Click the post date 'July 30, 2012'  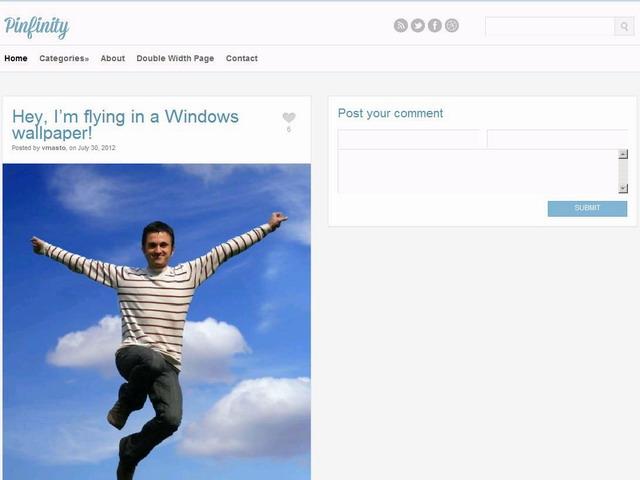(x=97, y=148)
